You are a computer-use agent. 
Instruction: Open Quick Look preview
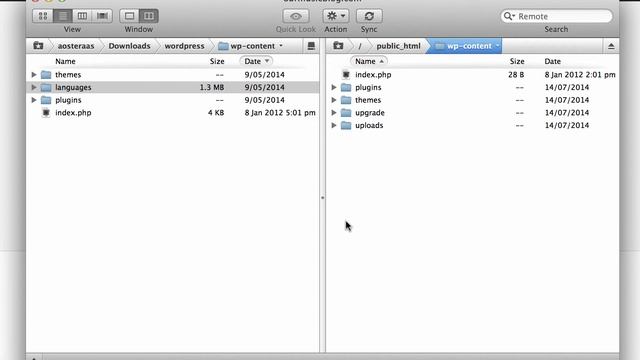pyautogui.click(x=296, y=16)
